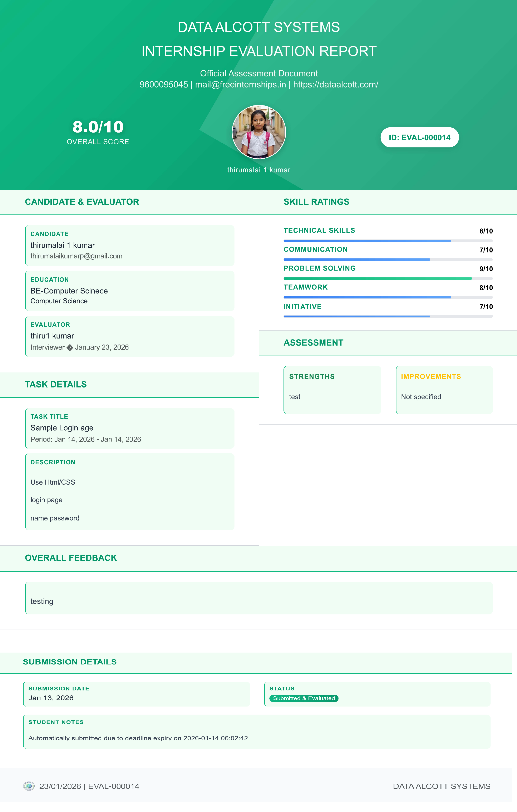Click the IMPROVEMENTS panel heading

[x=431, y=376]
